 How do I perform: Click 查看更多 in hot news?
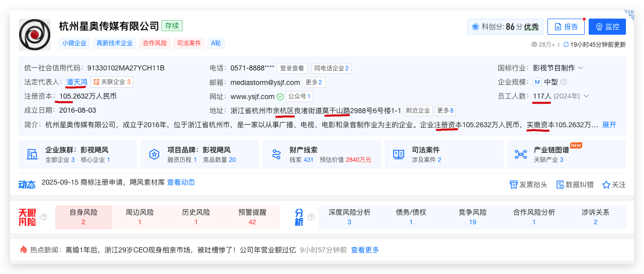click(365, 249)
